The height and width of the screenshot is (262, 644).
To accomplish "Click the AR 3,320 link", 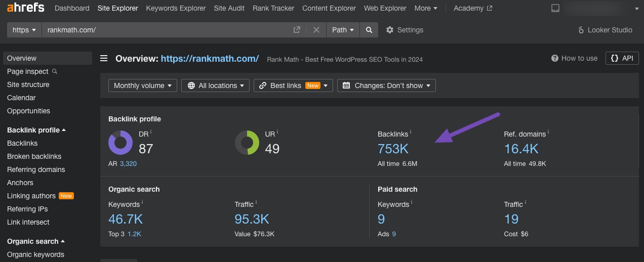I will [128, 164].
